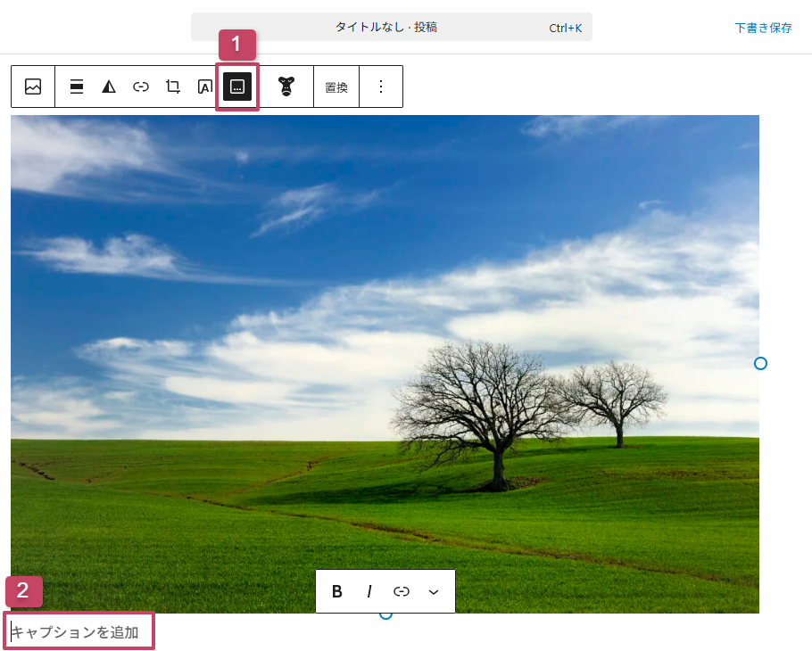Click the image block type icon
812x651 pixels.
click(33, 87)
